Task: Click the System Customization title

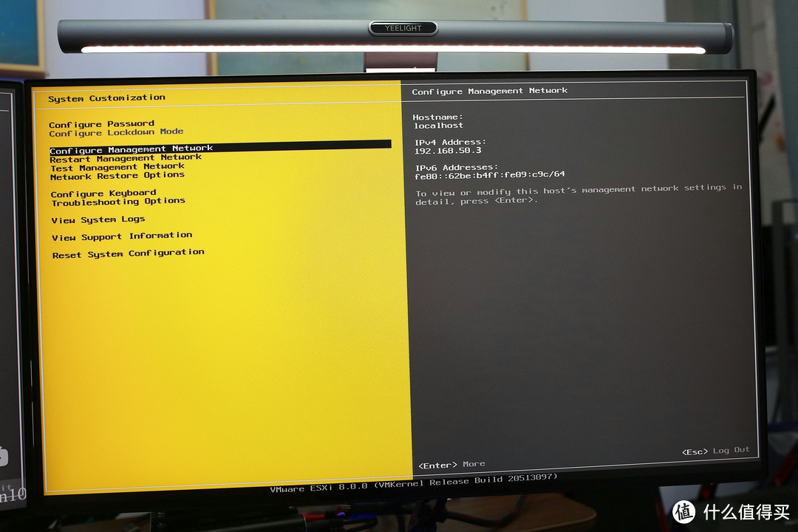Action: point(106,97)
